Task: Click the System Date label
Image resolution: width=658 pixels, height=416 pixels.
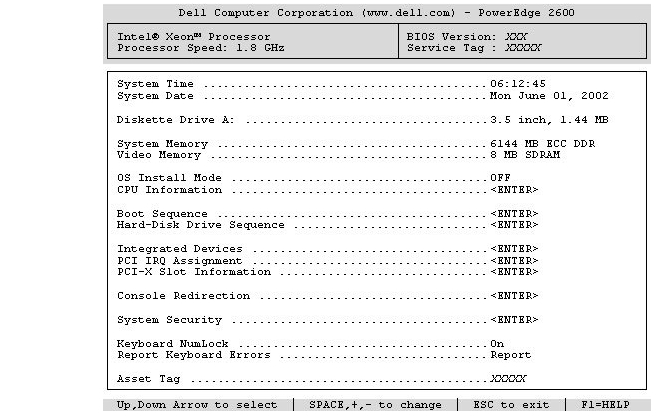Action: [155, 96]
